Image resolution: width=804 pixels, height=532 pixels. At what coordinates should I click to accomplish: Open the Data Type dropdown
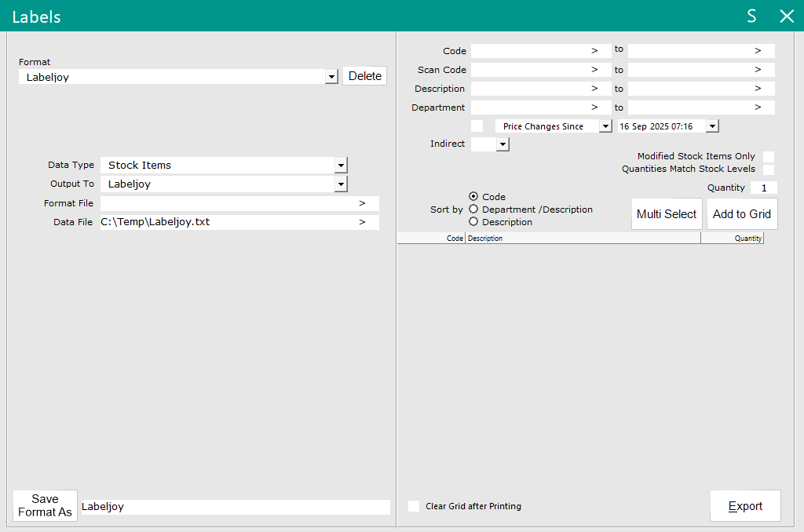tap(341, 166)
